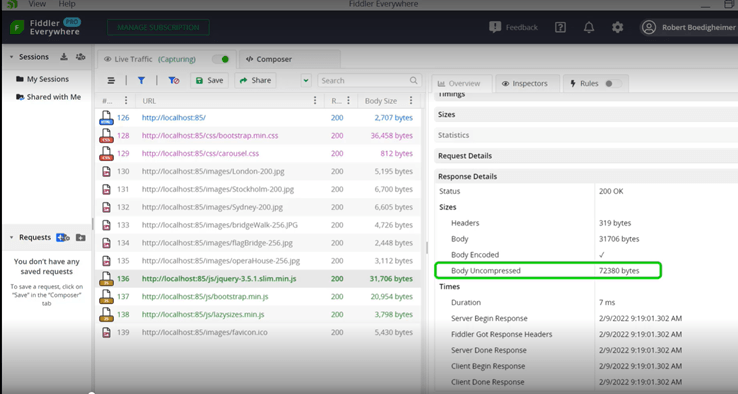Viewport: 738px width, 394px height.
Task: Select the bootstrap.min.css request row
Action: point(258,136)
